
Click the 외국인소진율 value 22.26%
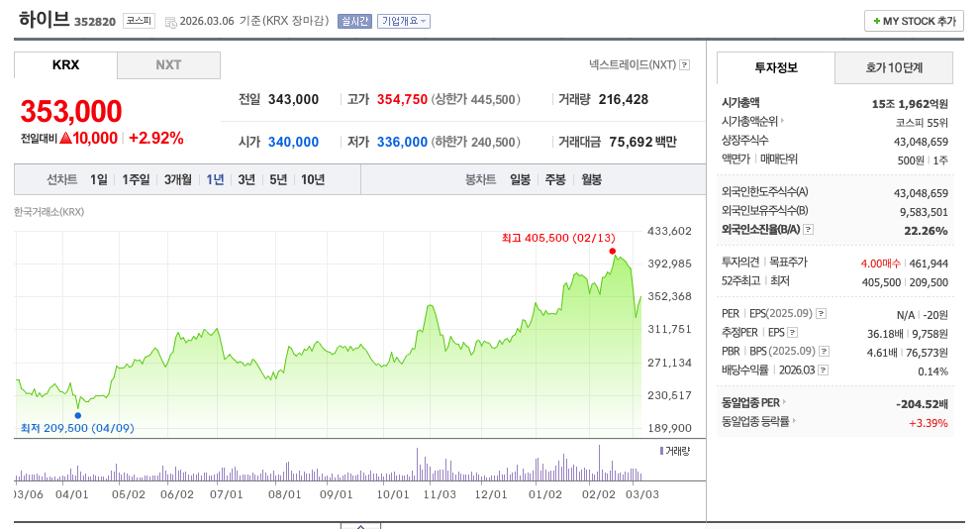point(926,231)
